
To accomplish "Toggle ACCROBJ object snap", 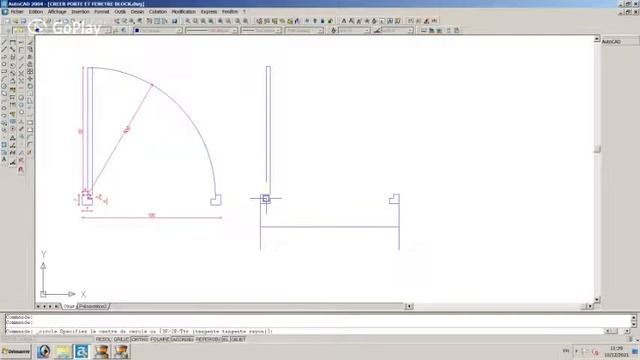I will coord(182,340).
